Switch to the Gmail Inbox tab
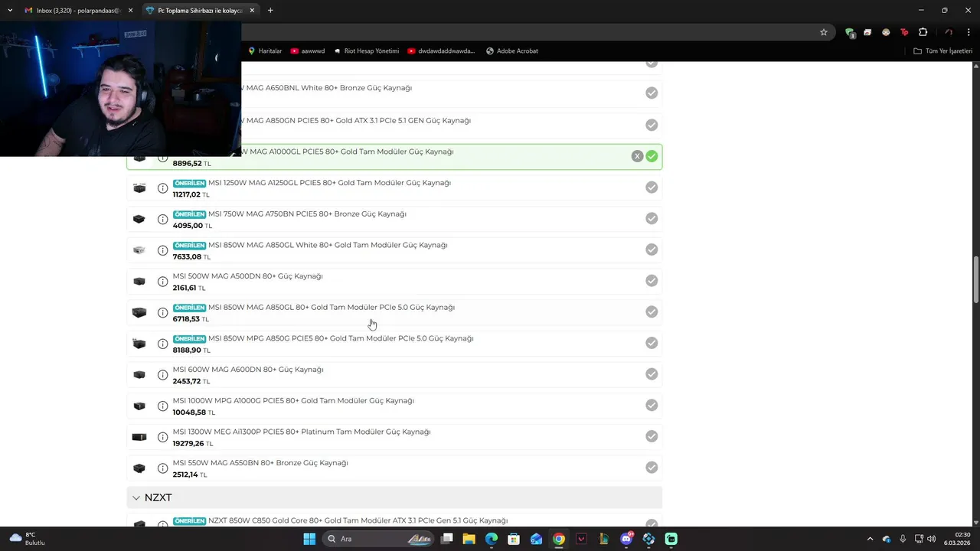Viewport: 980px width, 551px height. click(x=77, y=11)
